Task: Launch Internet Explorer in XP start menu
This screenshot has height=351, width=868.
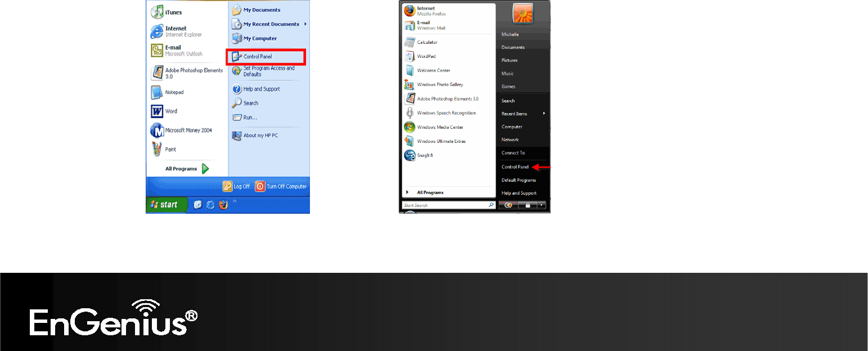Action: pos(176,31)
